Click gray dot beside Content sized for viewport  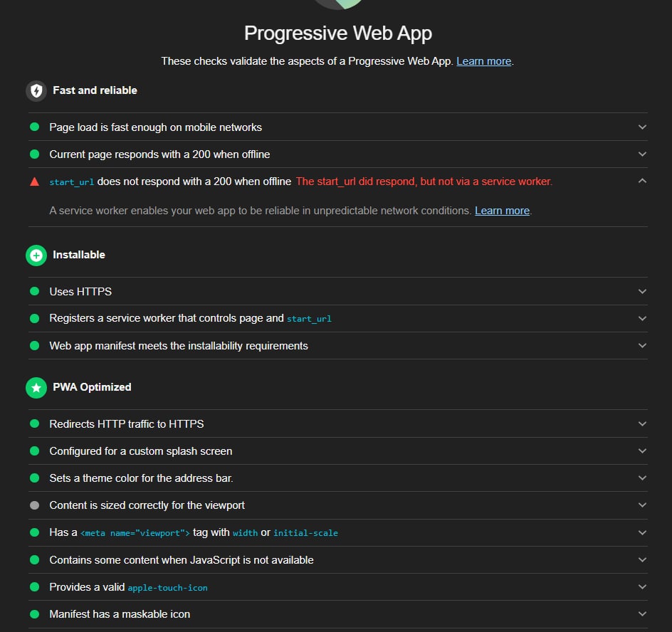35,505
